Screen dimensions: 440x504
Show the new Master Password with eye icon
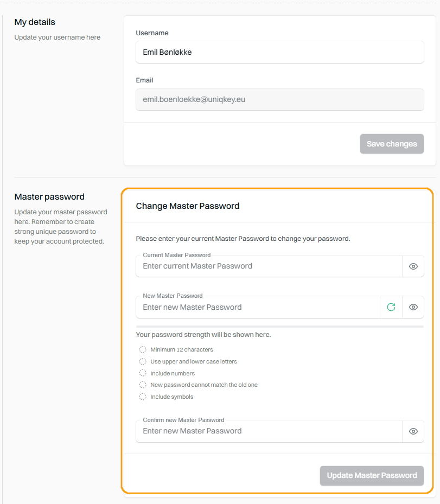click(x=413, y=307)
